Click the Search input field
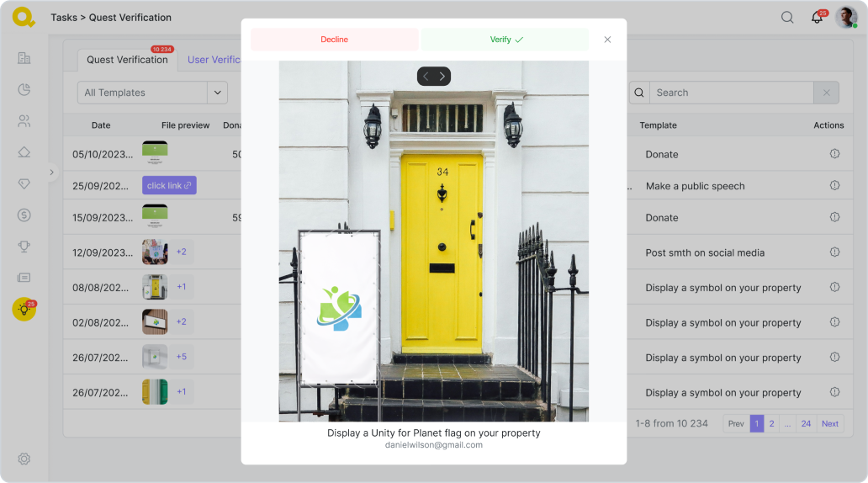868x483 pixels. [730, 93]
